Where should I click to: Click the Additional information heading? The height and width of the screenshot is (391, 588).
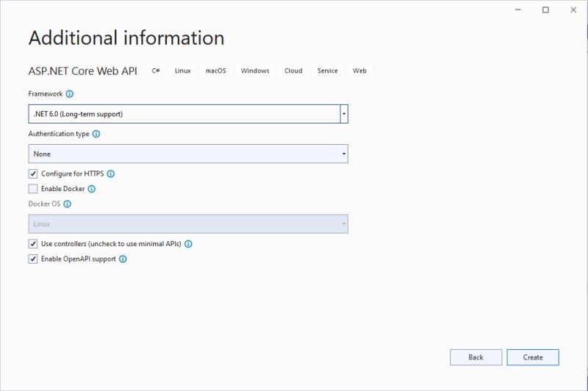[126, 38]
